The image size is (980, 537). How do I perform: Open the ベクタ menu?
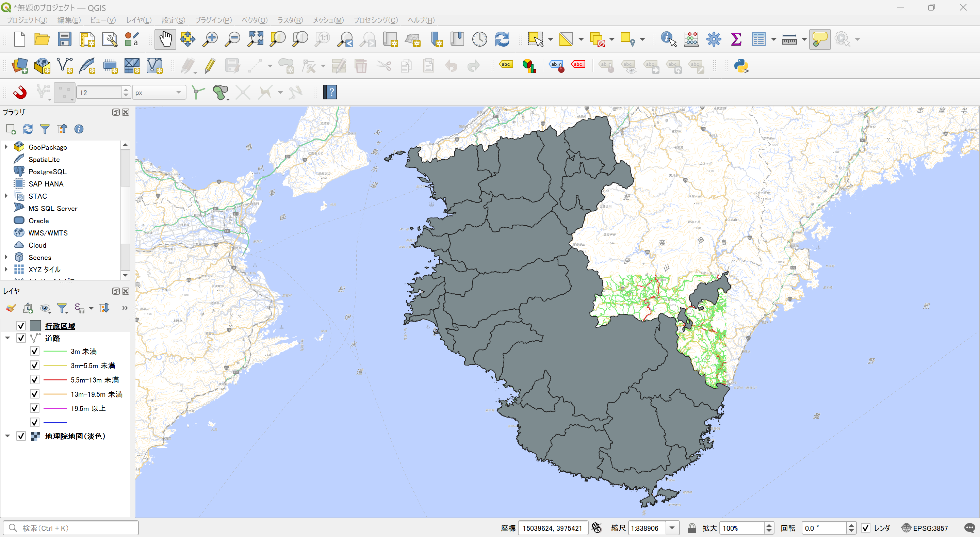pyautogui.click(x=255, y=20)
